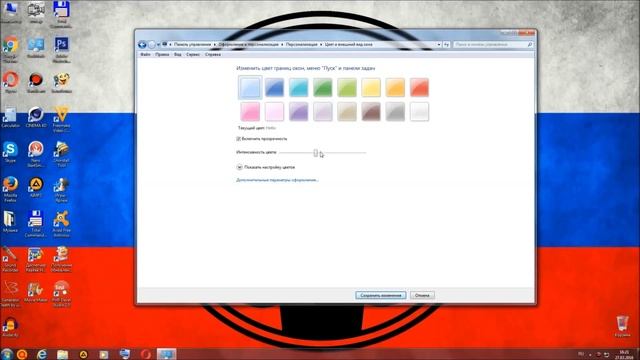Open the Корзина recycle bin icon
Screen dimensions: 640x360
point(622,327)
